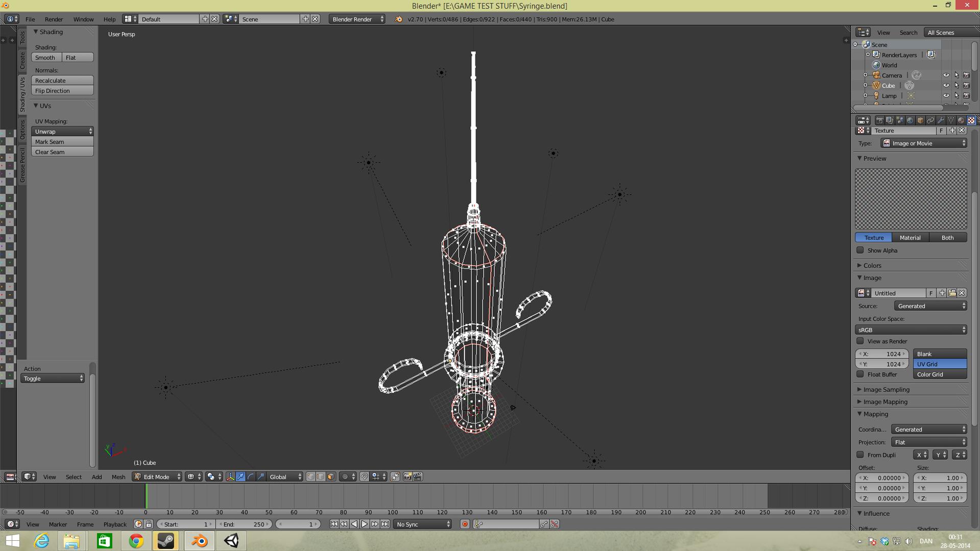Open the Material properties tab sphere icon
980x551 pixels.
961,121
